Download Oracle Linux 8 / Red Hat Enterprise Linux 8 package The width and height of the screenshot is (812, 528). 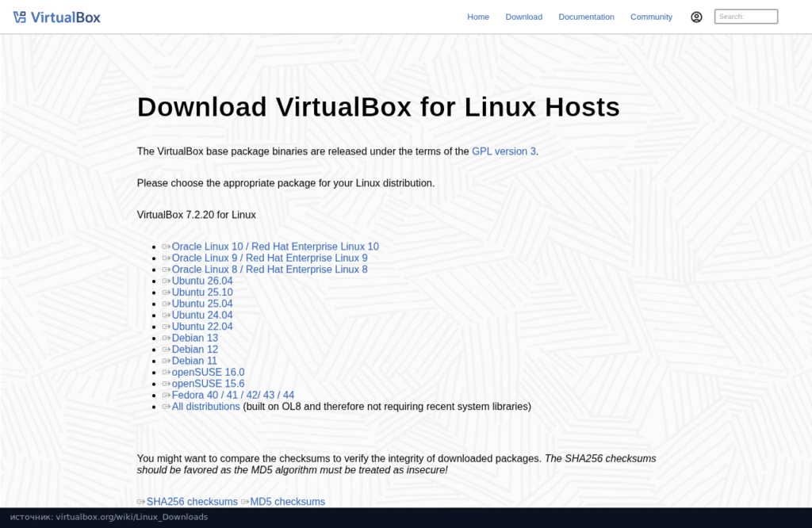[x=270, y=270]
